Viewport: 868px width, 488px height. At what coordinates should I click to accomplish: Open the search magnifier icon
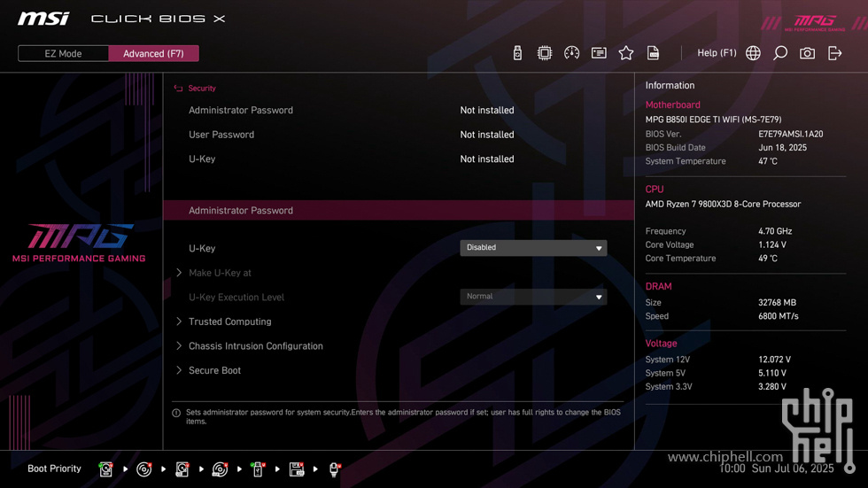(780, 53)
